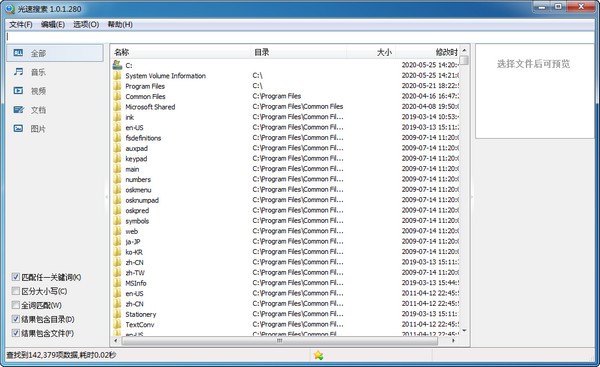The width and height of the screenshot is (600, 367).
Task: Select the 视频 video category icon
Action: point(18,91)
